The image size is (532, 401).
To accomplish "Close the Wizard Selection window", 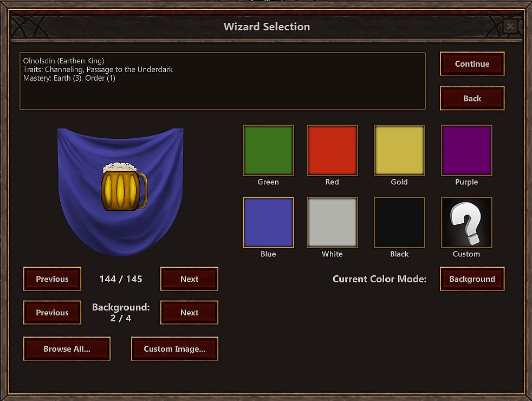I will (510, 26).
